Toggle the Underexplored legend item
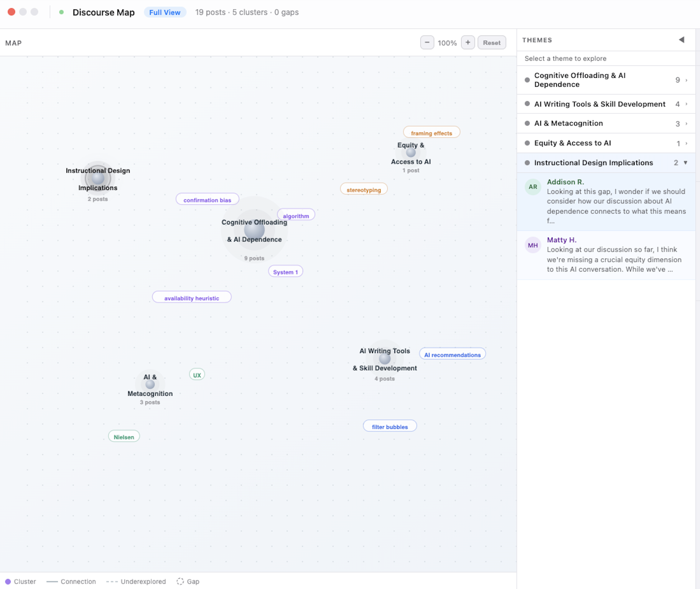 click(135, 581)
